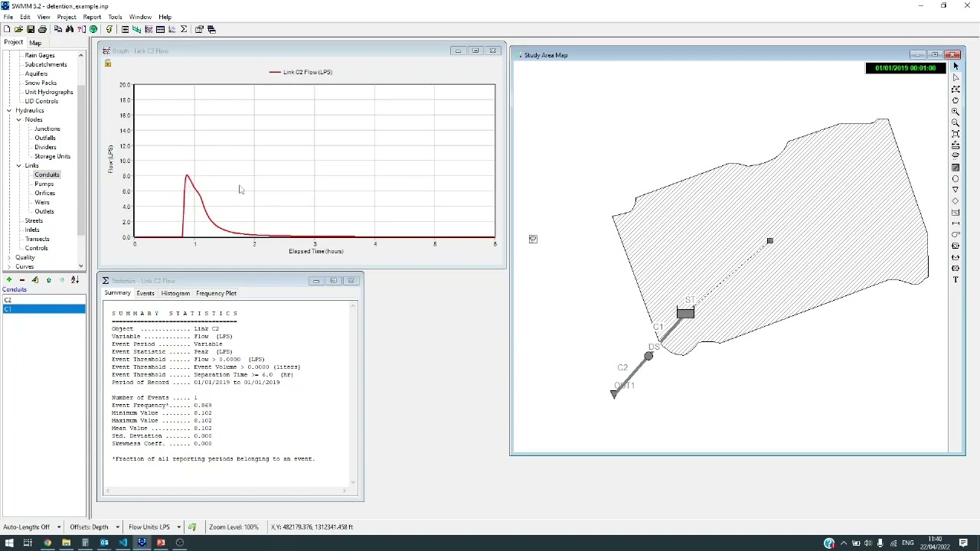The height and width of the screenshot is (551, 980).
Task: Select Subcatchments tree item
Action: 46,64
